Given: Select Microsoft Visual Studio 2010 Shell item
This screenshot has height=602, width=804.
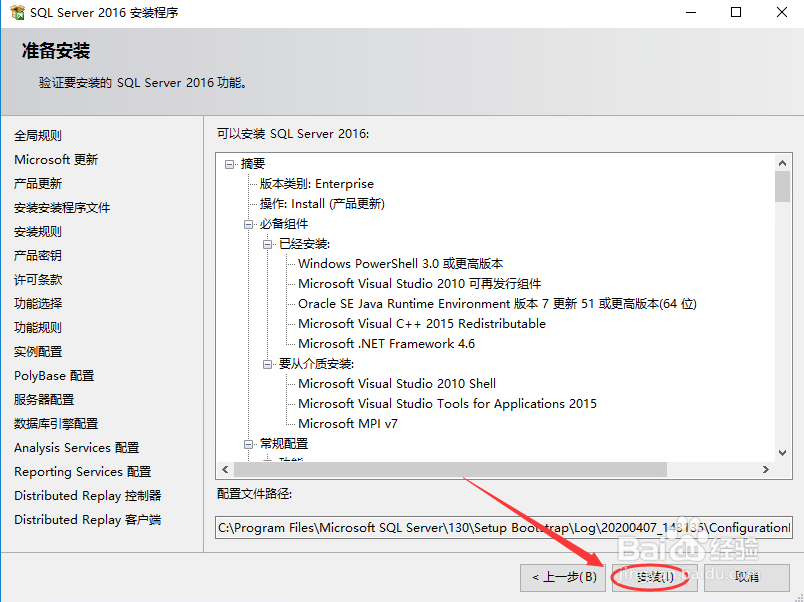Looking at the screenshot, I should [397, 384].
